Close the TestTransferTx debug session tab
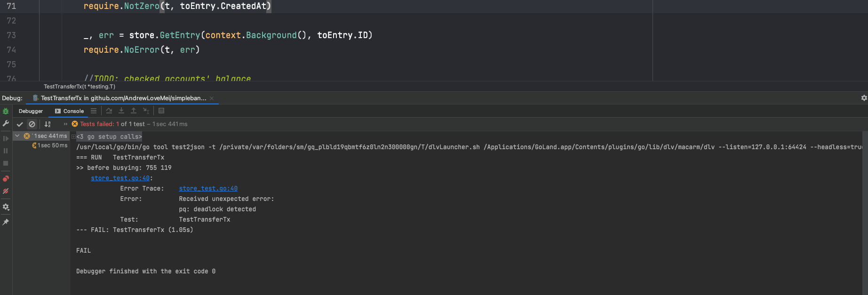868x295 pixels. click(x=212, y=98)
